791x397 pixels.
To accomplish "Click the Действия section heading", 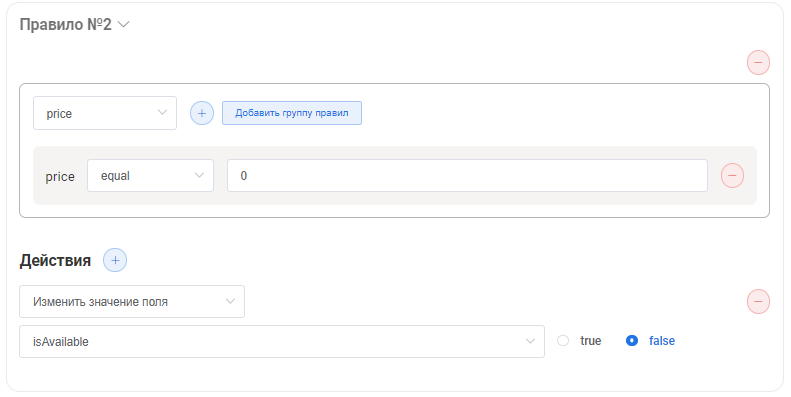I will point(55,261).
